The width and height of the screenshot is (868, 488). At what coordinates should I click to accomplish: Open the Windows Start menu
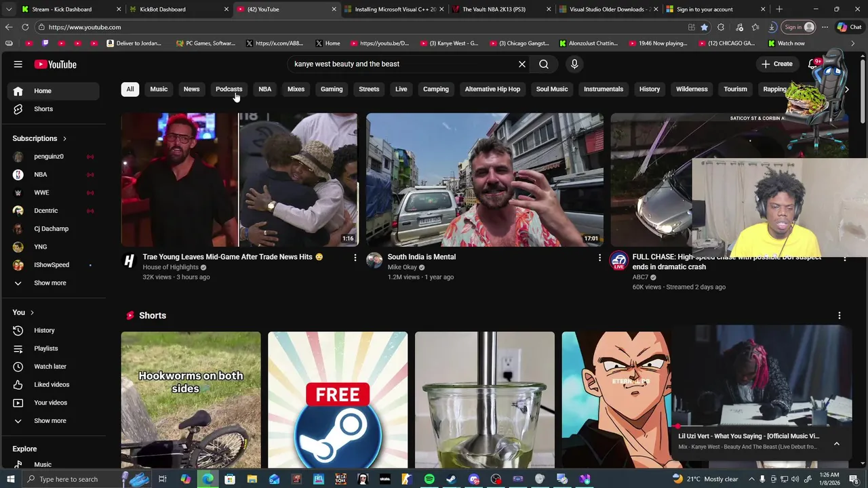click(x=10, y=479)
